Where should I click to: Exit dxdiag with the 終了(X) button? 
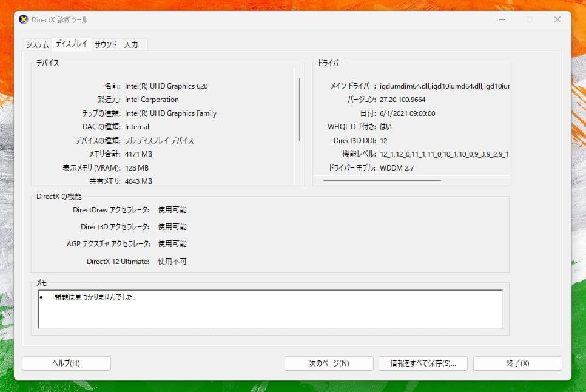click(517, 363)
